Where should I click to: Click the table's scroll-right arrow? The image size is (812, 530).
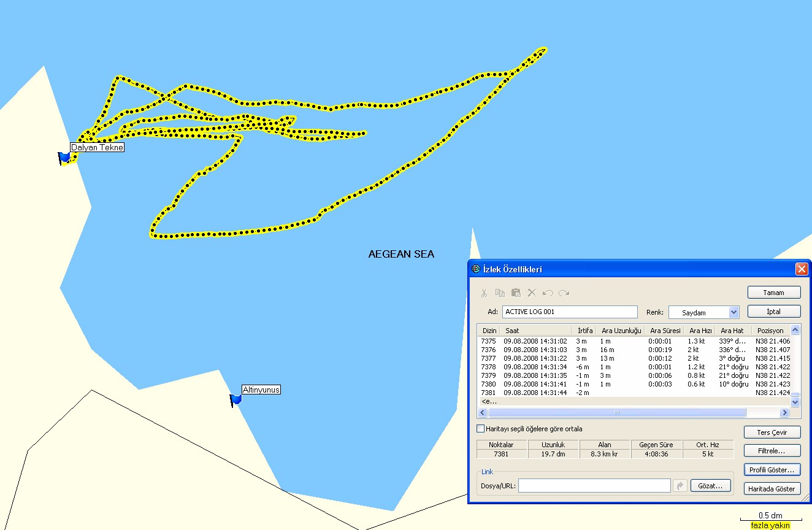point(784,413)
